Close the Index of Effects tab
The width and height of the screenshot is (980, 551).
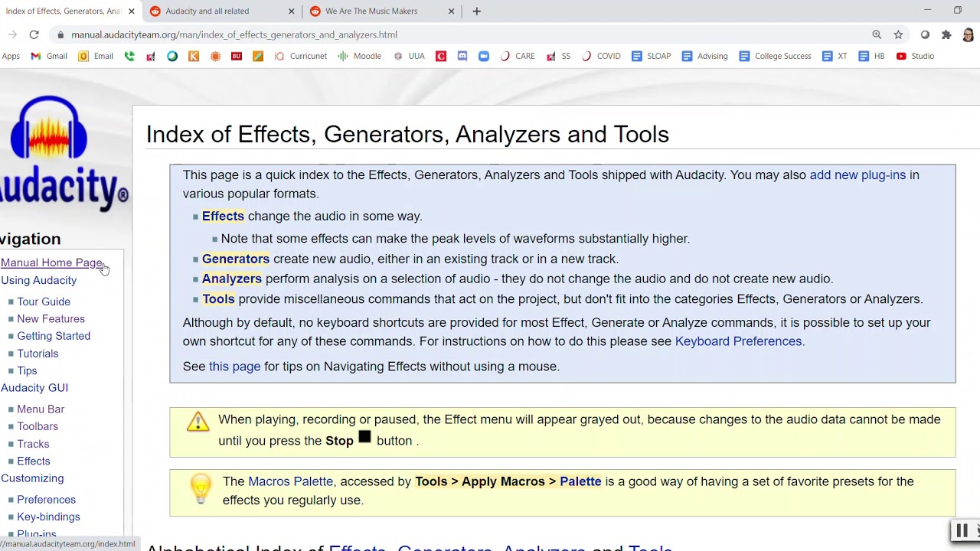coord(131,11)
